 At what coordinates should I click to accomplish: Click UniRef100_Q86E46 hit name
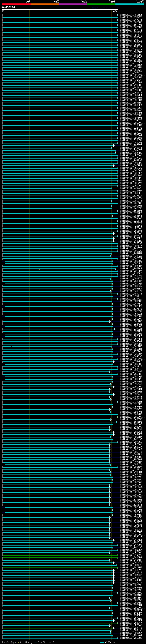point(131,216)
